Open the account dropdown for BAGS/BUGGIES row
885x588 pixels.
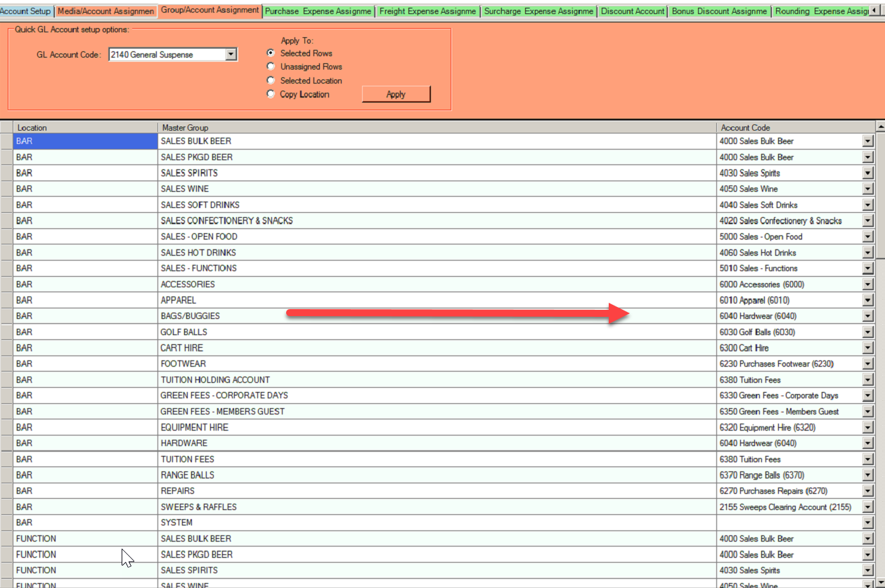(869, 316)
